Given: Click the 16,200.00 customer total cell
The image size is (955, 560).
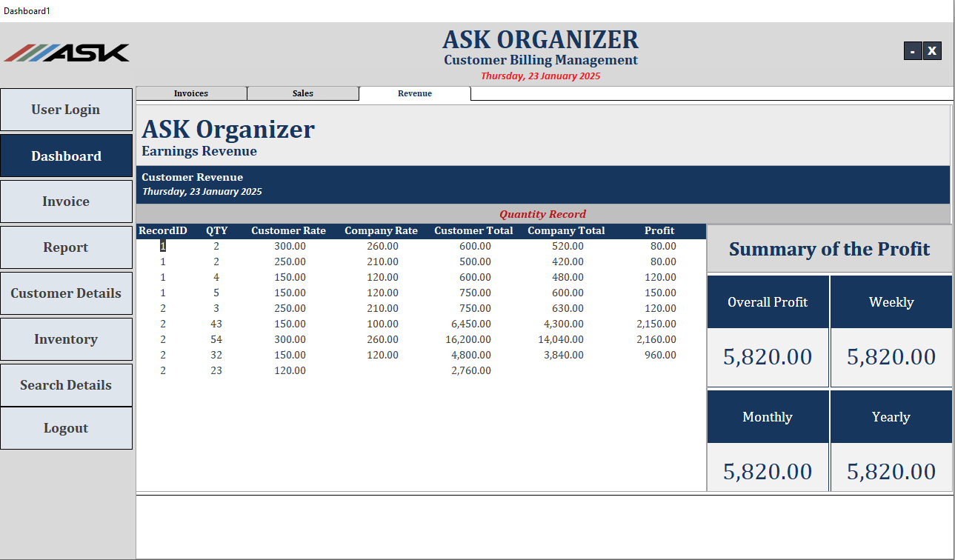Looking at the screenshot, I should click(468, 339).
